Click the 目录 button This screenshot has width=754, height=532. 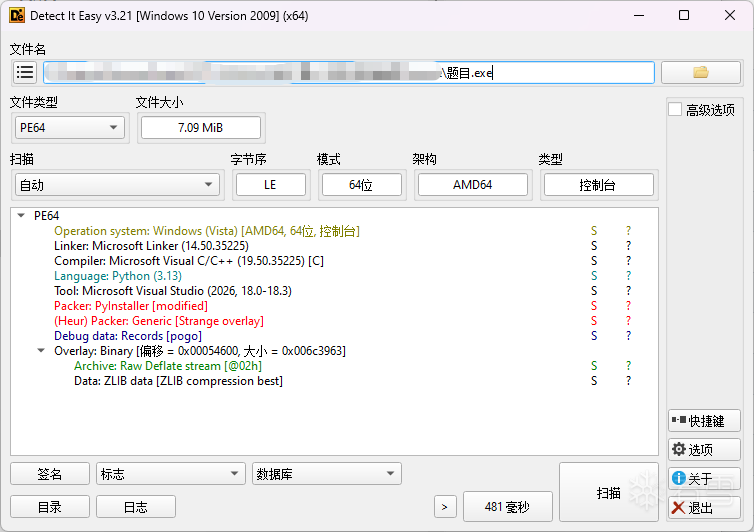click(x=50, y=507)
